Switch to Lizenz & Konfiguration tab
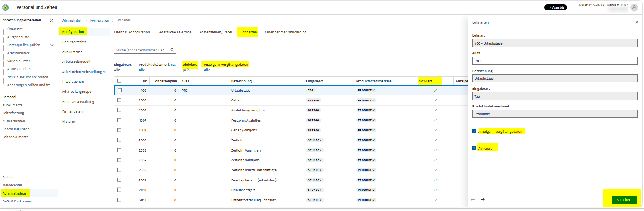The height and width of the screenshot is (211, 644). [x=132, y=32]
